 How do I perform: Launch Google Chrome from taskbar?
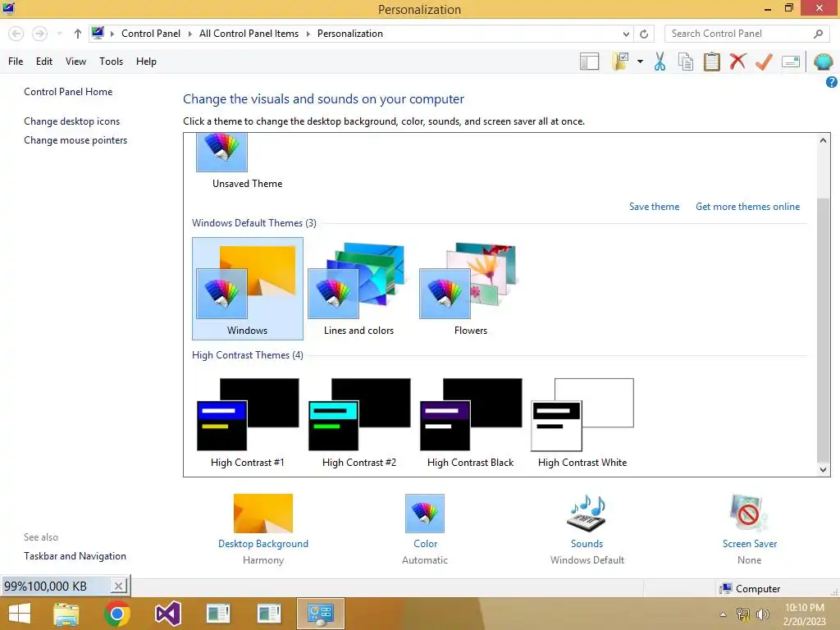click(117, 614)
